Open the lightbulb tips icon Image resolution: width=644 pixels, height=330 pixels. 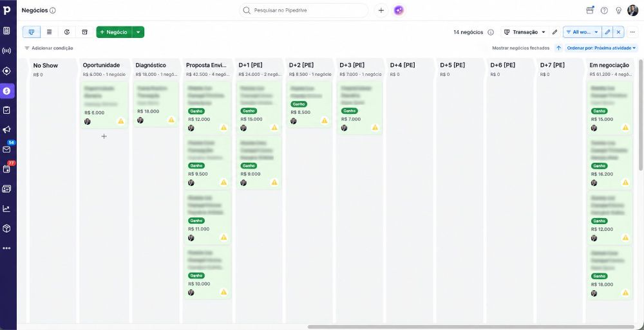coord(618,11)
